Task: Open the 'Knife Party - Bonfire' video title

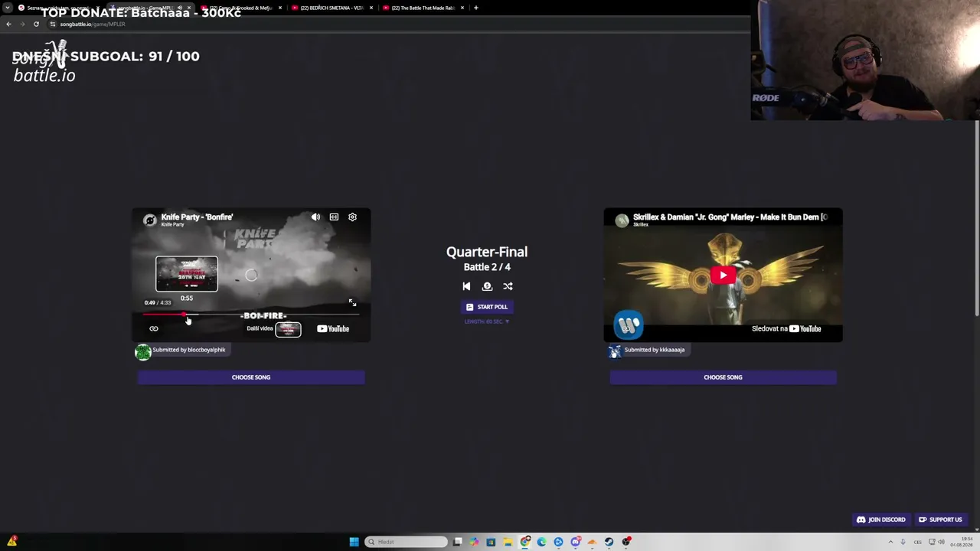Action: (197, 217)
